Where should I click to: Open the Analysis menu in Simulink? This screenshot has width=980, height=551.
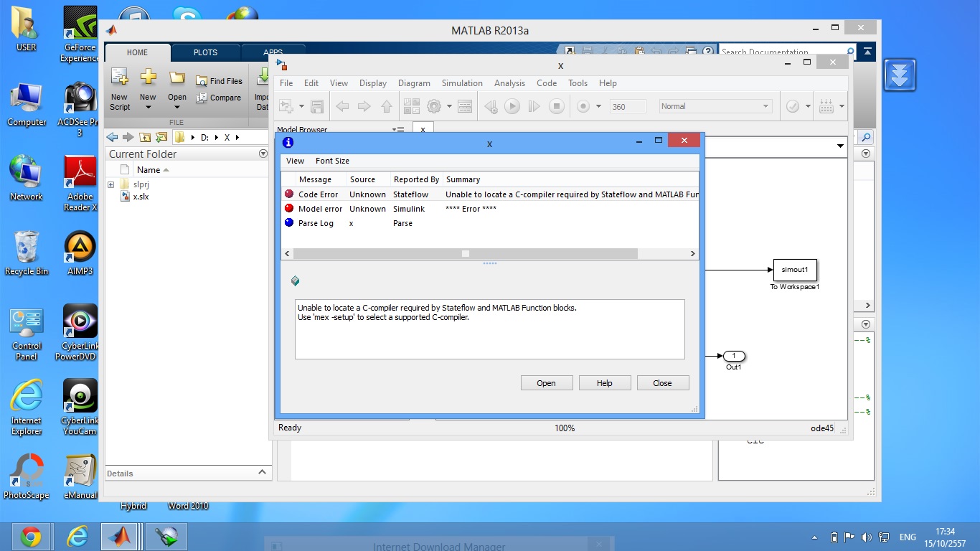(509, 83)
